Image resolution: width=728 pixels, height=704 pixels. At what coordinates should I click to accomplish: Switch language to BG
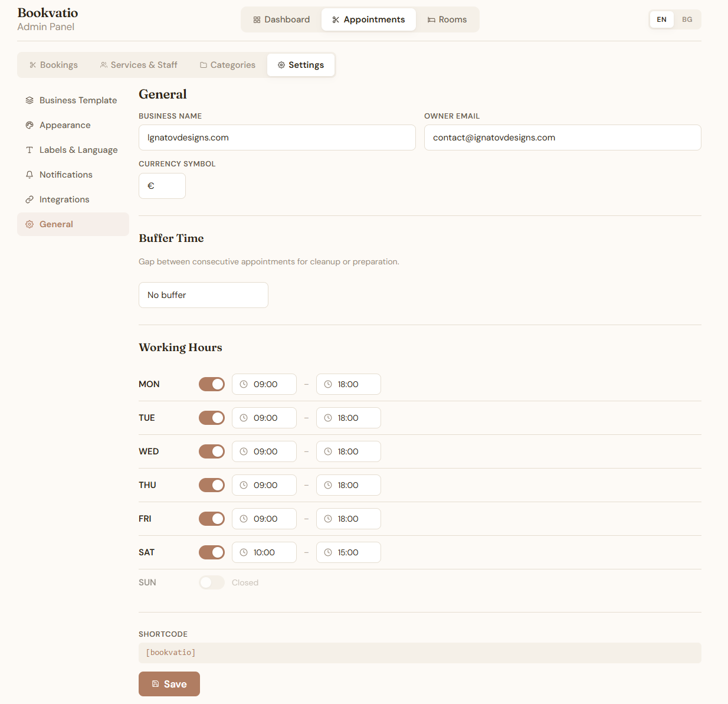[x=687, y=19]
